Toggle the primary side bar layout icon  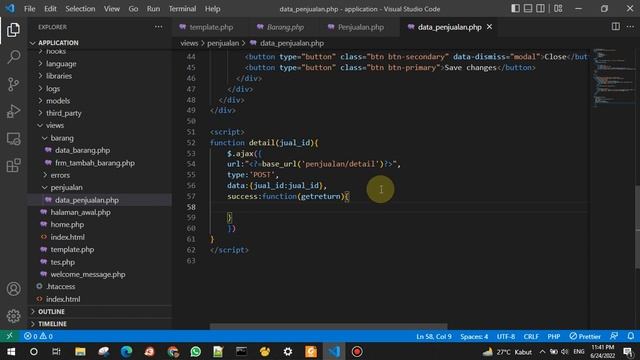tap(516, 9)
